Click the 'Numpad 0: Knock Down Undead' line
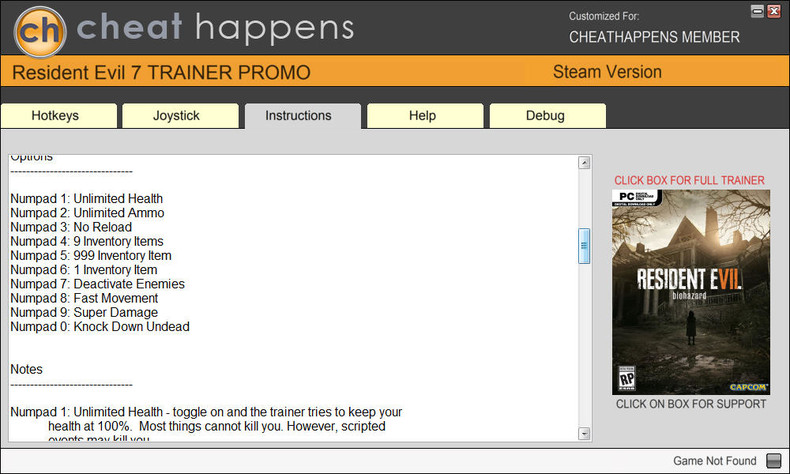Viewport: 790px width, 474px height. point(100,326)
